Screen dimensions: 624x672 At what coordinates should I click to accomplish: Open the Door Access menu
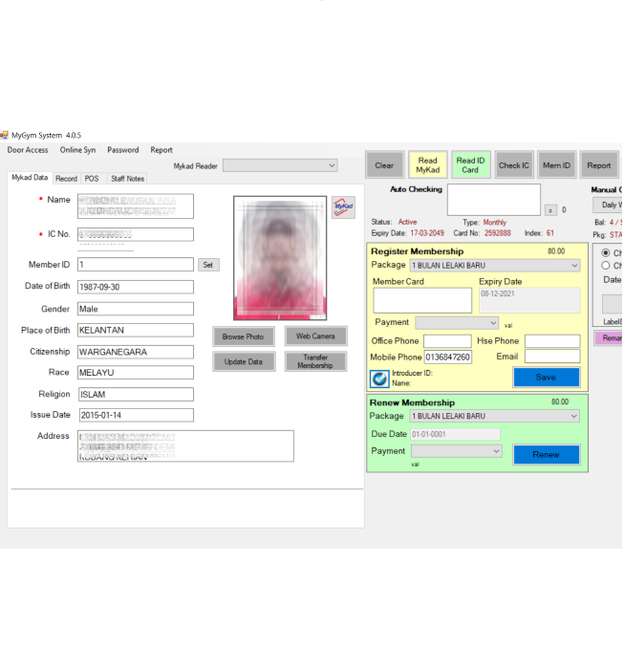(28, 150)
